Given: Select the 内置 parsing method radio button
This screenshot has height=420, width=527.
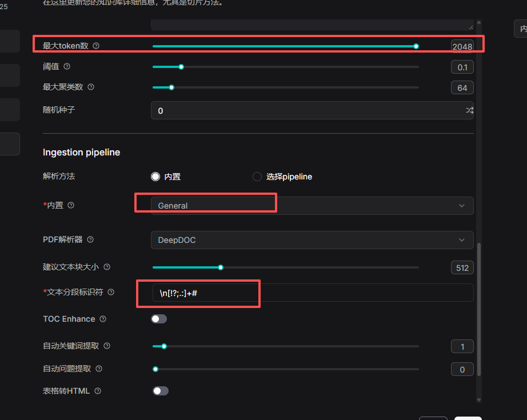Looking at the screenshot, I should [x=155, y=177].
